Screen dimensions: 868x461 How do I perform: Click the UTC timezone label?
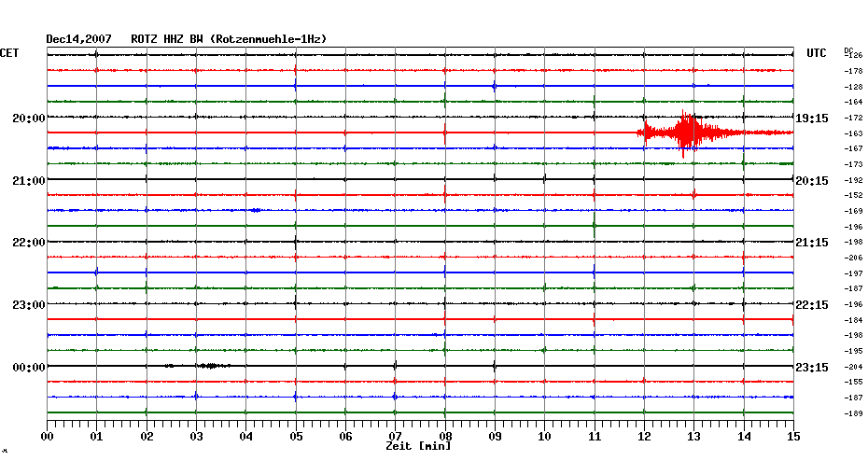817,53
